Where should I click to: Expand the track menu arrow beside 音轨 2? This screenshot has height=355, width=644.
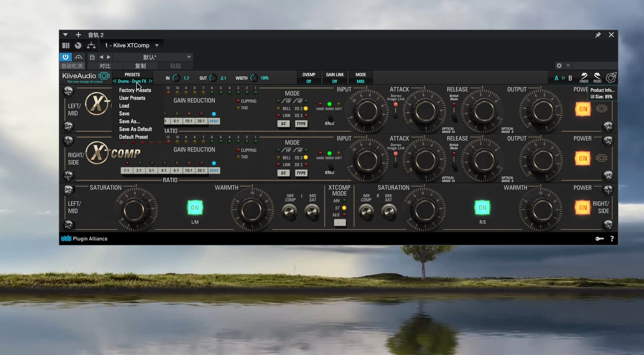pyautogui.click(x=65, y=35)
